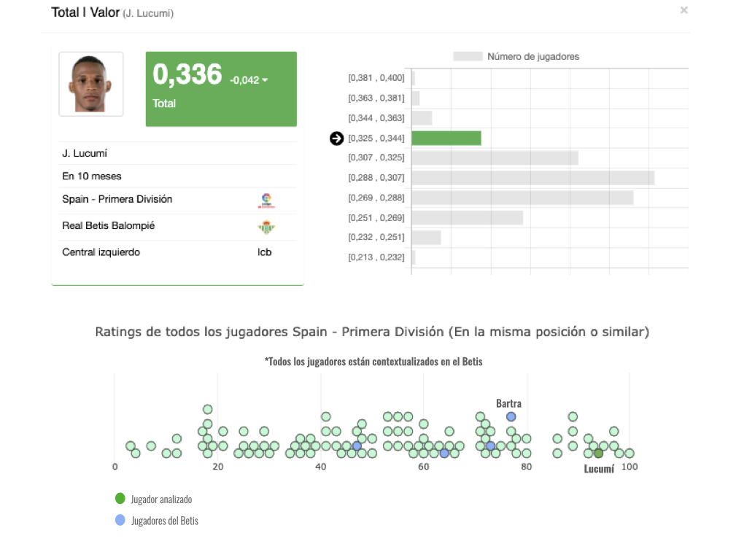Close the Total I Valor dialog
The width and height of the screenshot is (747, 560).
tap(684, 10)
